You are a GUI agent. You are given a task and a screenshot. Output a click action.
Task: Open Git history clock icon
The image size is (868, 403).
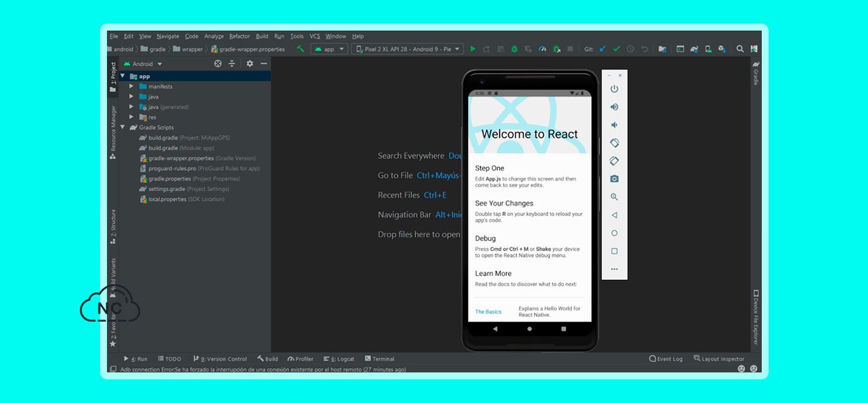click(631, 49)
